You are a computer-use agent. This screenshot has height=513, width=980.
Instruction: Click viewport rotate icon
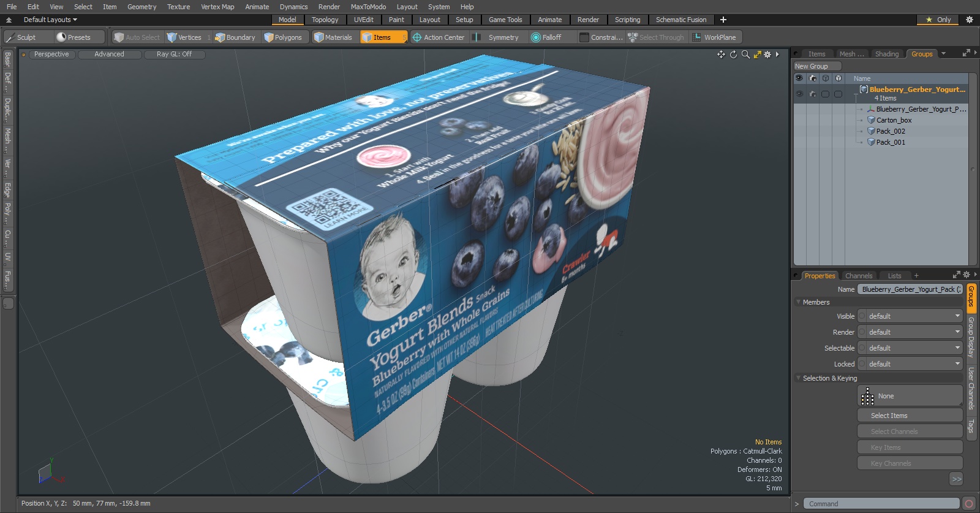coord(733,55)
